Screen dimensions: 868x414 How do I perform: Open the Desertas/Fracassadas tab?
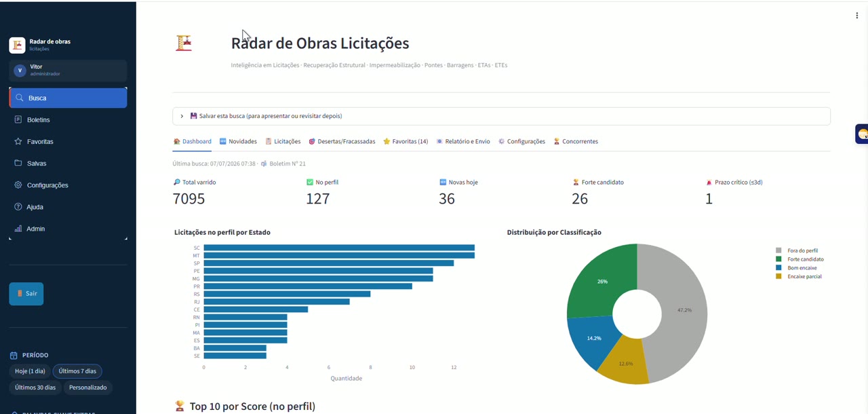[342, 141]
